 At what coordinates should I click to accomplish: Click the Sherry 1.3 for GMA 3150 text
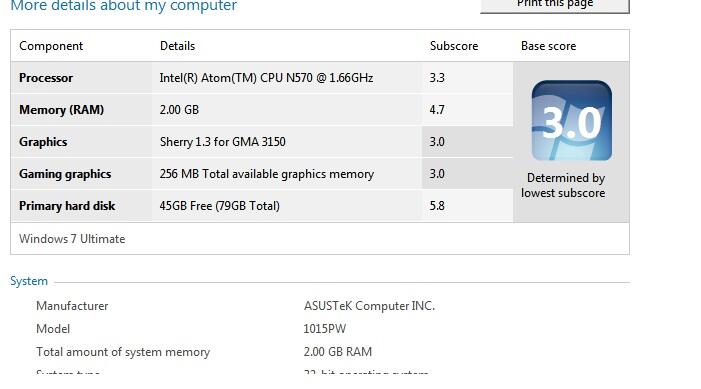pos(223,142)
